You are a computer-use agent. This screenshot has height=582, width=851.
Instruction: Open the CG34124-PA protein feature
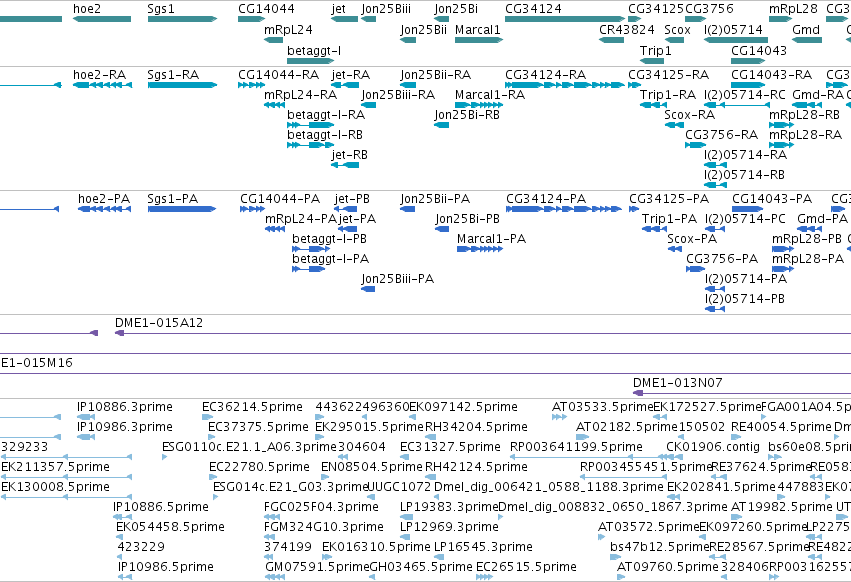pyautogui.click(x=564, y=209)
